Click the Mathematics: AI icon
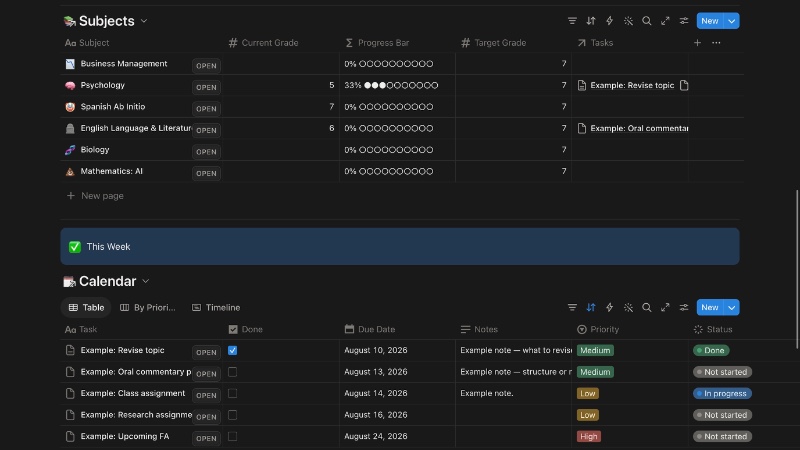The image size is (800, 450). click(70, 171)
